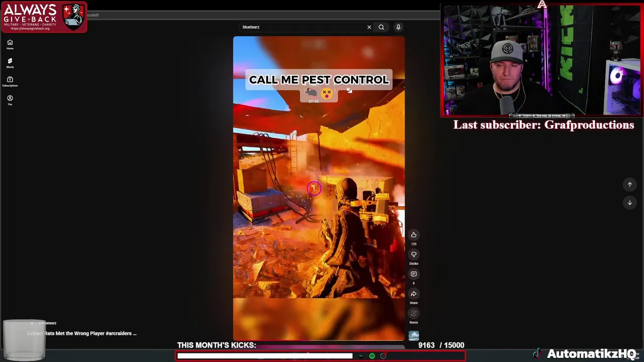644x362 pixels.
Task: Open the Shorts sidebar icon
Action: (x=10, y=63)
